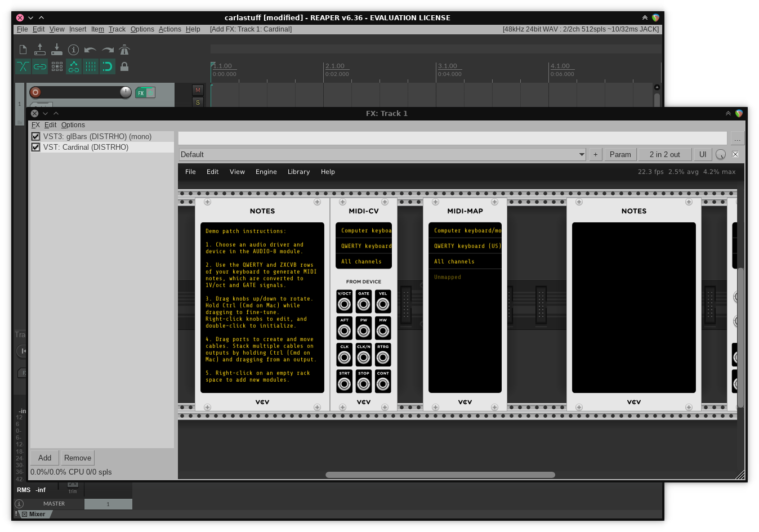Open Computer keyboard driver in MIDI-MAP module
The width and height of the screenshot is (759, 532).
465,230
